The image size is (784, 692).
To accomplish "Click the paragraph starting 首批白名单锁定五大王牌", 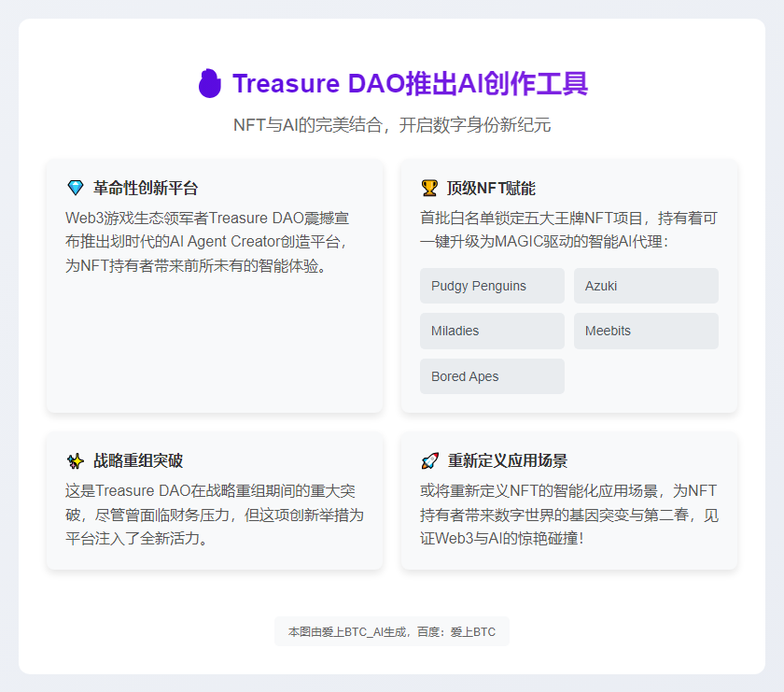I will tap(568, 230).
